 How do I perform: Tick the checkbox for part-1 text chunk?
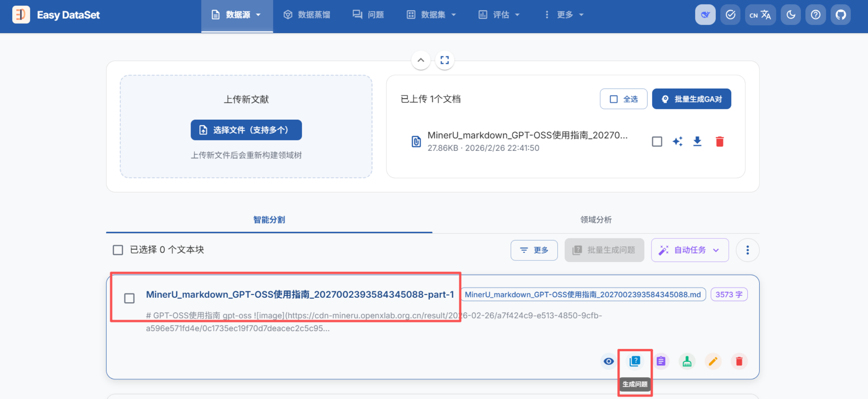pos(129,298)
